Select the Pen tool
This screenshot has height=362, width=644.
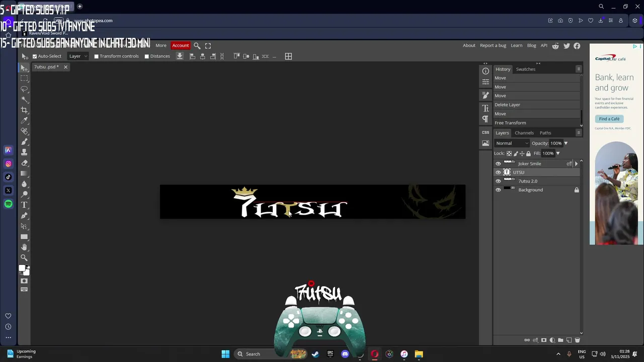(24, 216)
